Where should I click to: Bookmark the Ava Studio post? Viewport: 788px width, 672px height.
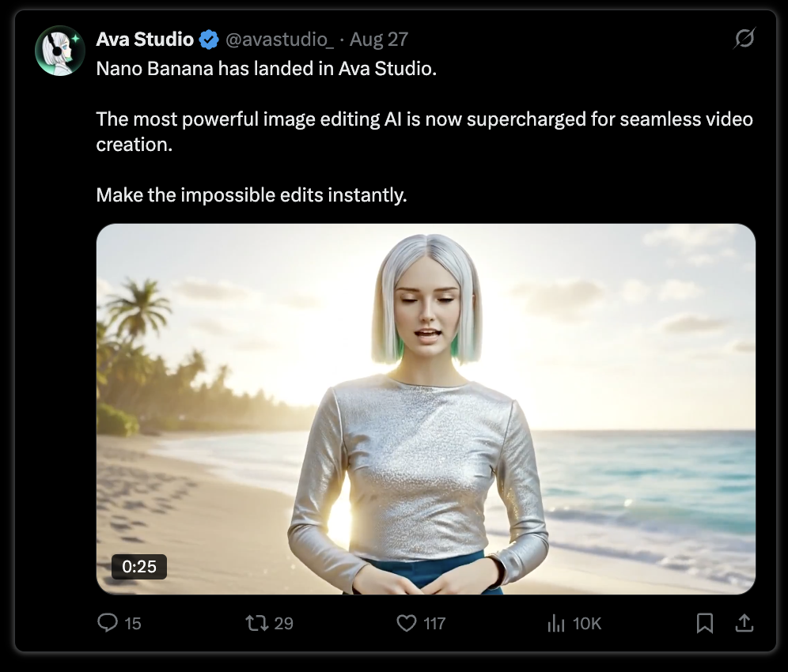click(705, 623)
